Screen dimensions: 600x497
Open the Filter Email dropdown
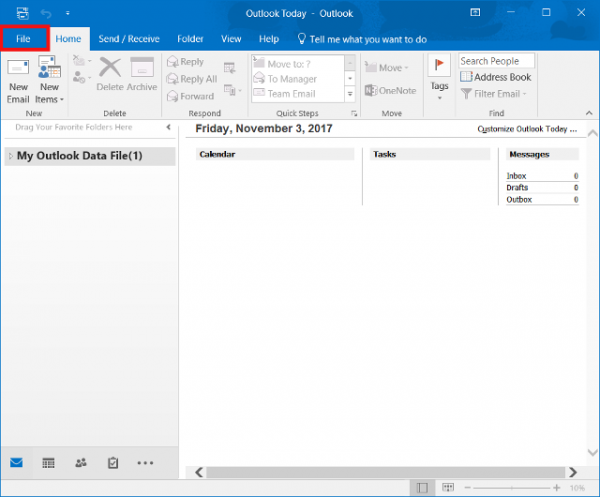click(494, 94)
